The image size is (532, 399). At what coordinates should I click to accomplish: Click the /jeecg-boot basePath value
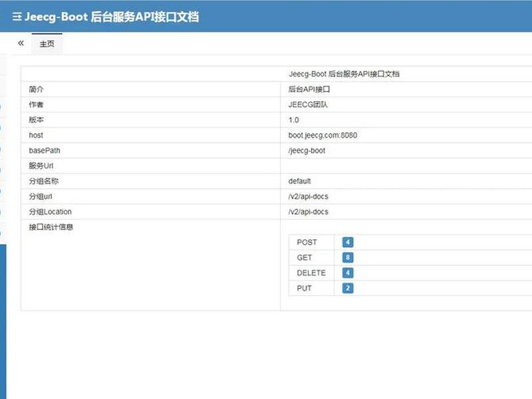(x=307, y=151)
